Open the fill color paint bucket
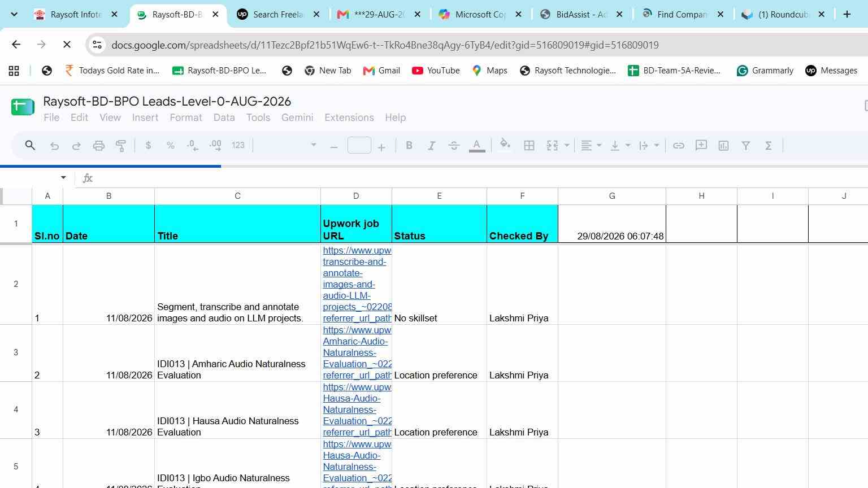The width and height of the screenshot is (868, 488). click(x=505, y=146)
